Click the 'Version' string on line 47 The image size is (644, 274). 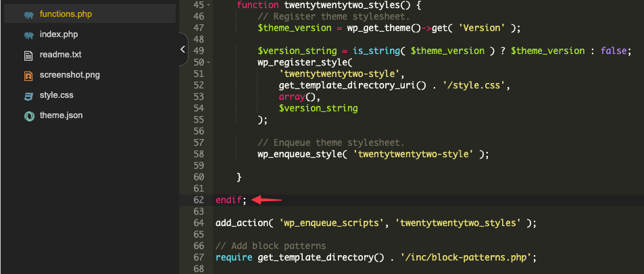[x=482, y=28]
